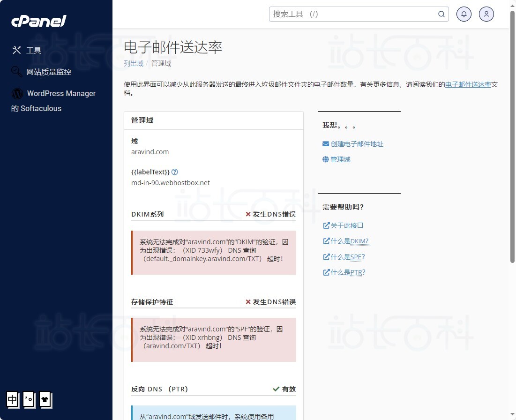Viewport: 516px width, 420px height.
Task: Click the cPanel logo
Action: (39, 21)
